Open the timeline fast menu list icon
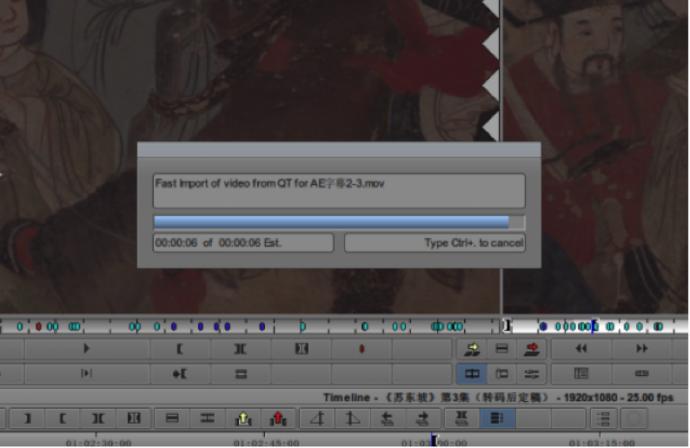 605,418
